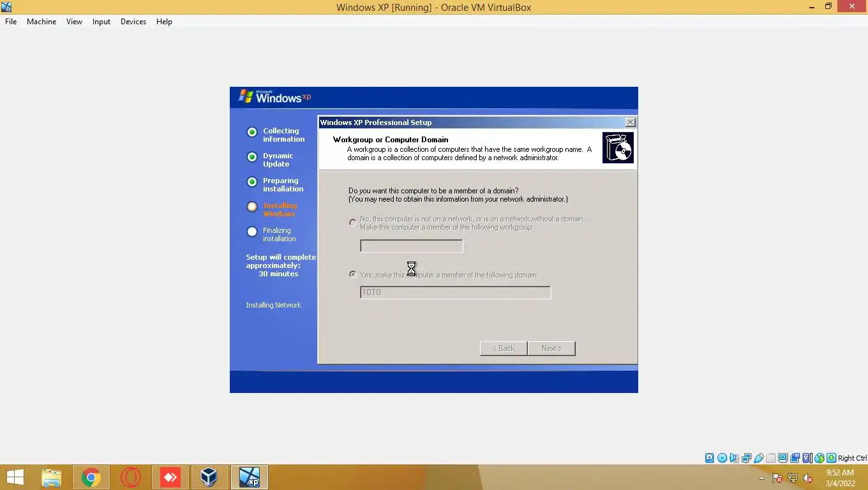Image resolution: width=868 pixels, height=490 pixels.
Task: Click the 'Finalizing installation' step
Action: 279,234
